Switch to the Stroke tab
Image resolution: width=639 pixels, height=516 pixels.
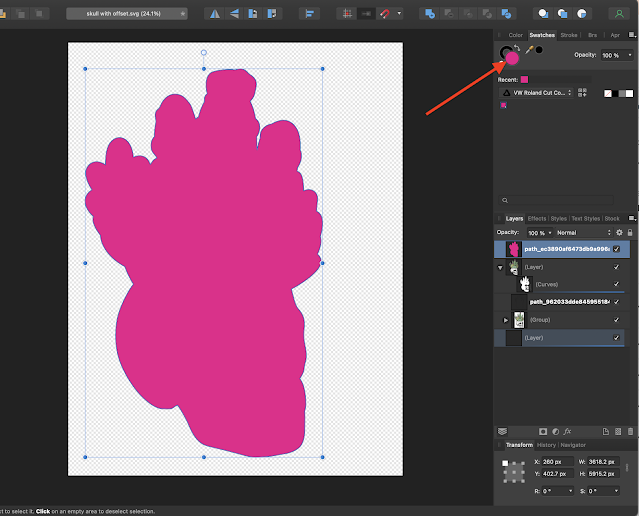568,35
